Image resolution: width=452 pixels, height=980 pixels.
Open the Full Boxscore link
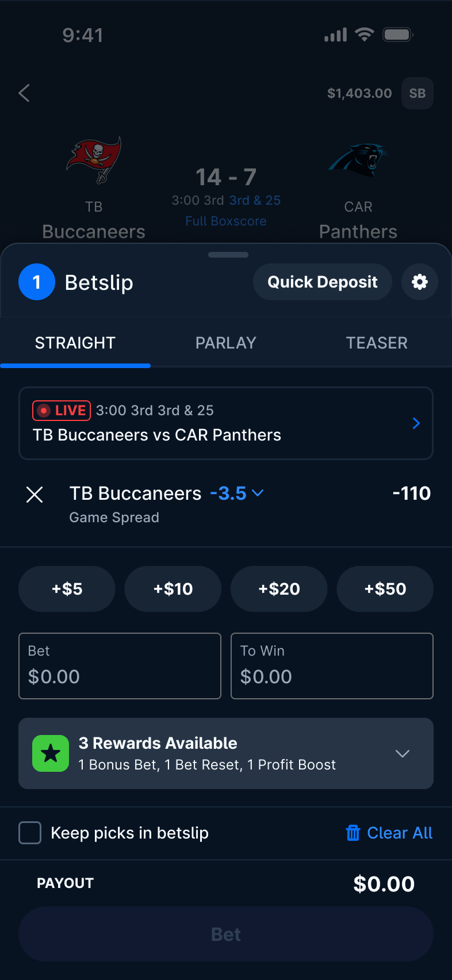(x=226, y=221)
